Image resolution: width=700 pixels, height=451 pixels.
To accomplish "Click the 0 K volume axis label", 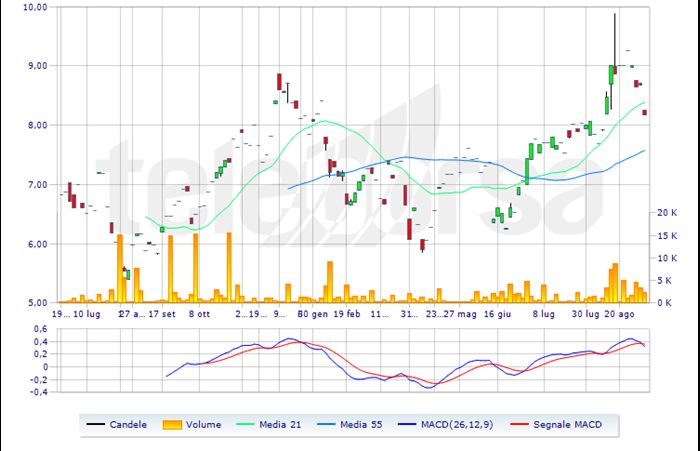I will click(x=664, y=303).
